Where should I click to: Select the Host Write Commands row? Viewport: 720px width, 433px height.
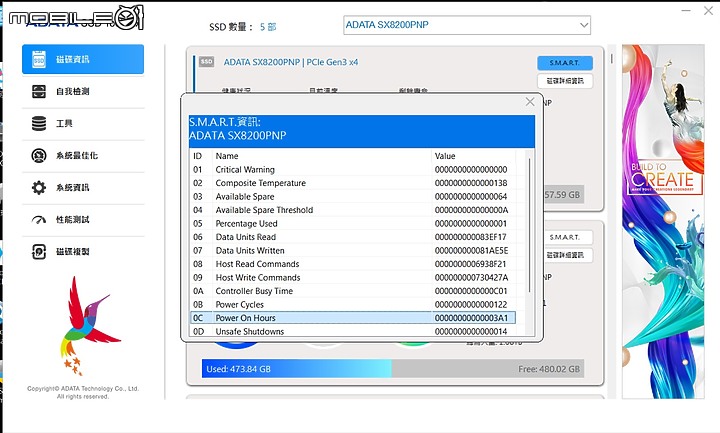point(352,277)
